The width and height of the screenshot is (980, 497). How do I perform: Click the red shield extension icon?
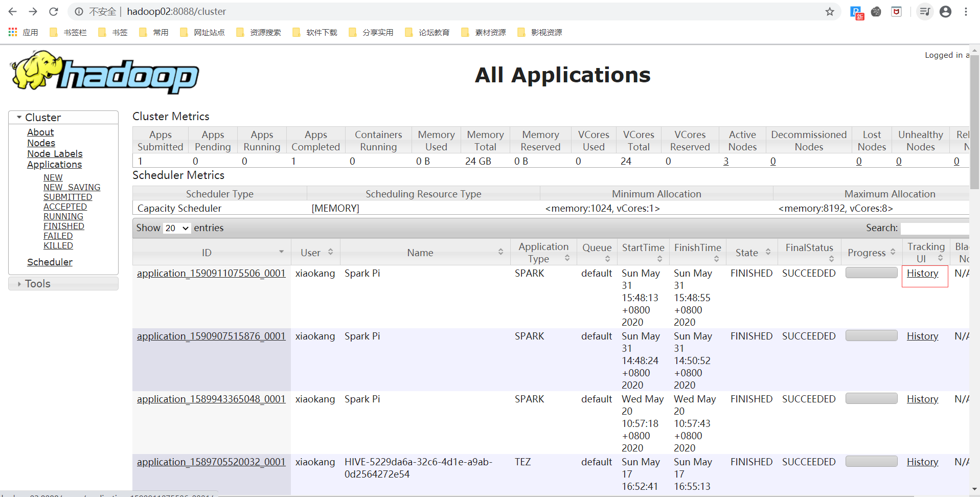click(x=896, y=11)
